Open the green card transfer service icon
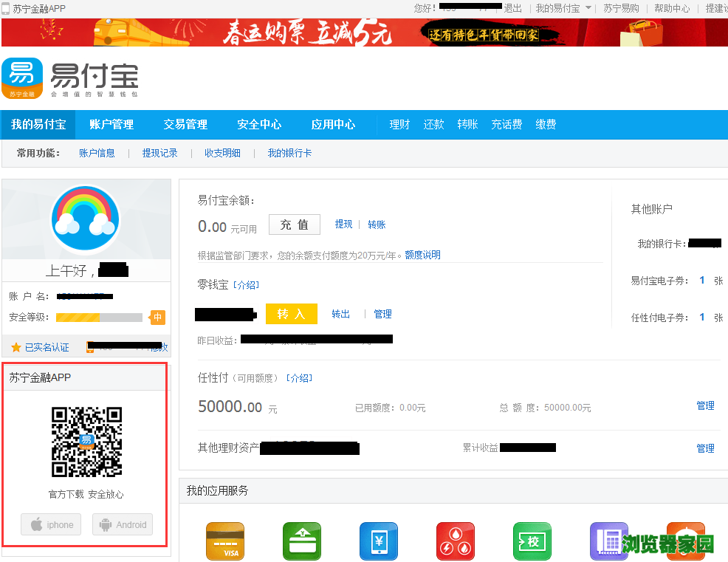Image resolution: width=728 pixels, height=562 pixels. tap(302, 541)
